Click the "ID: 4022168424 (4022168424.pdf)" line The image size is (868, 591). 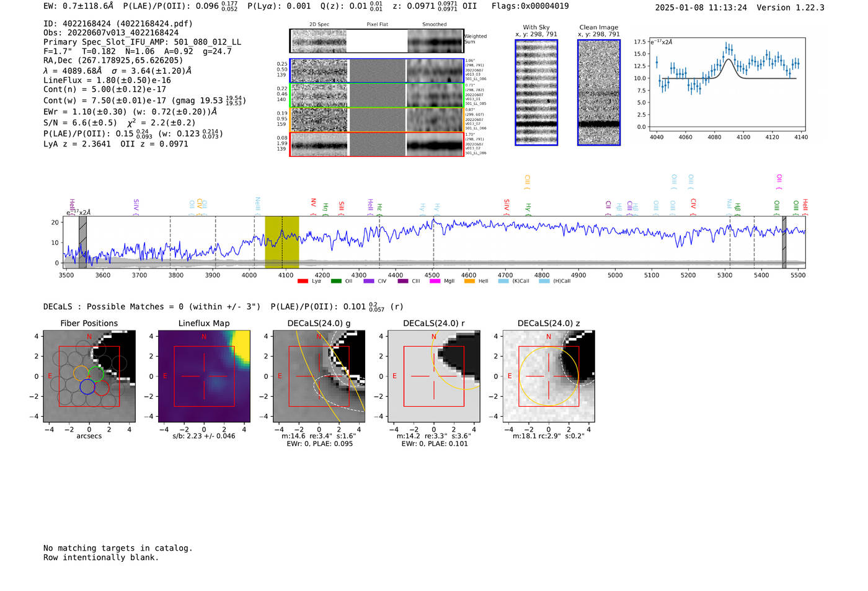118,24
